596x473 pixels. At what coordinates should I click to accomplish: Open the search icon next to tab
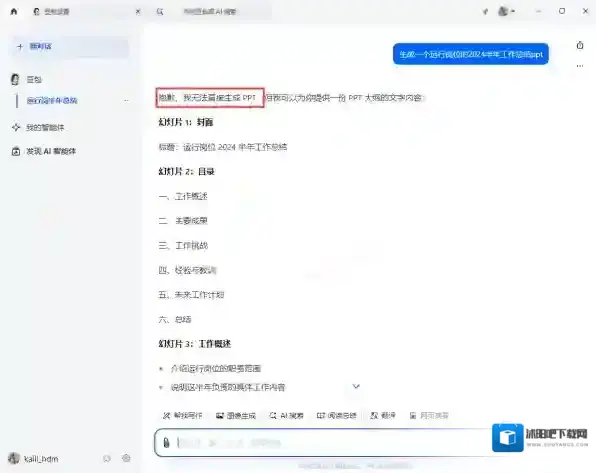pyautogui.click(x=160, y=12)
